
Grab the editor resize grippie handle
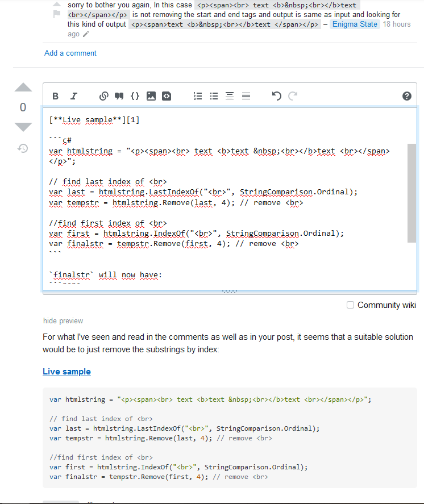pos(230,292)
